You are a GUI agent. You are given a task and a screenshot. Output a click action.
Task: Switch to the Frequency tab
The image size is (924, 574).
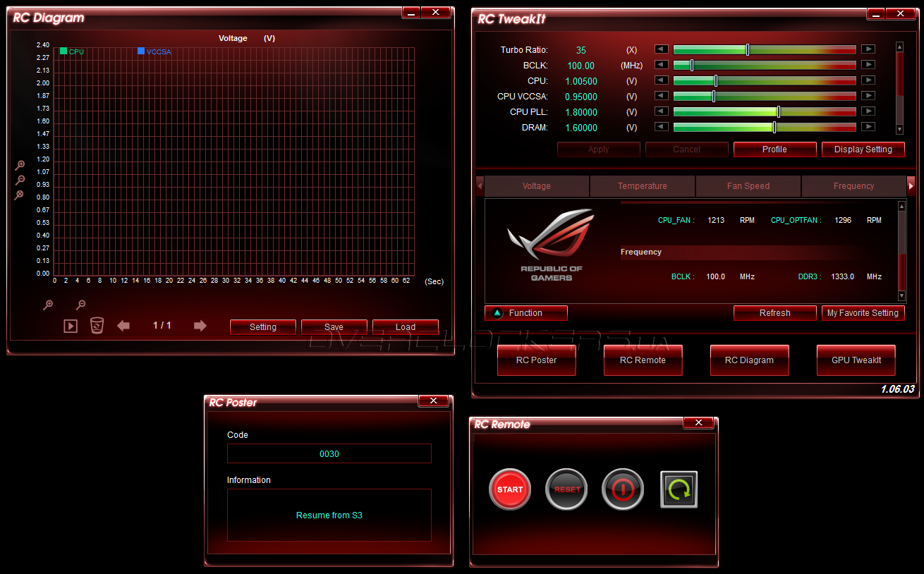tap(854, 186)
